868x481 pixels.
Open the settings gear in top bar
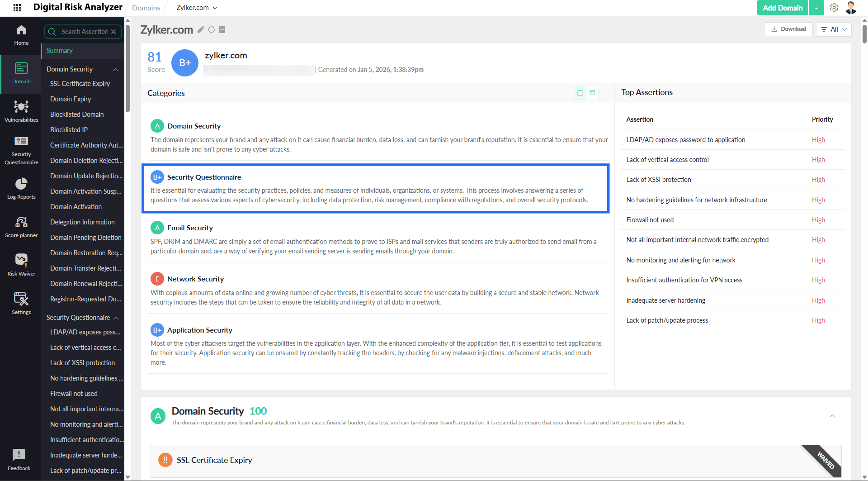834,8
